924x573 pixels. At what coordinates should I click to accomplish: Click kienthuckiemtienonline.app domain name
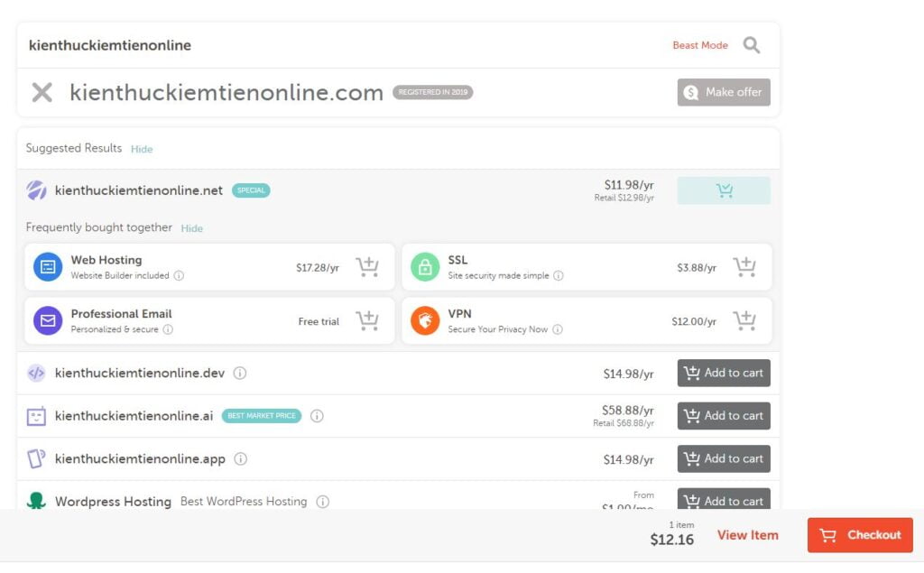[140, 459]
